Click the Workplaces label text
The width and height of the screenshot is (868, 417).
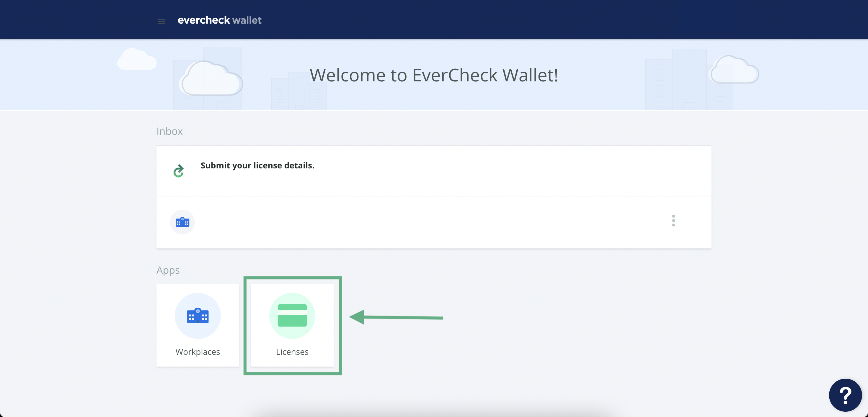tap(198, 351)
